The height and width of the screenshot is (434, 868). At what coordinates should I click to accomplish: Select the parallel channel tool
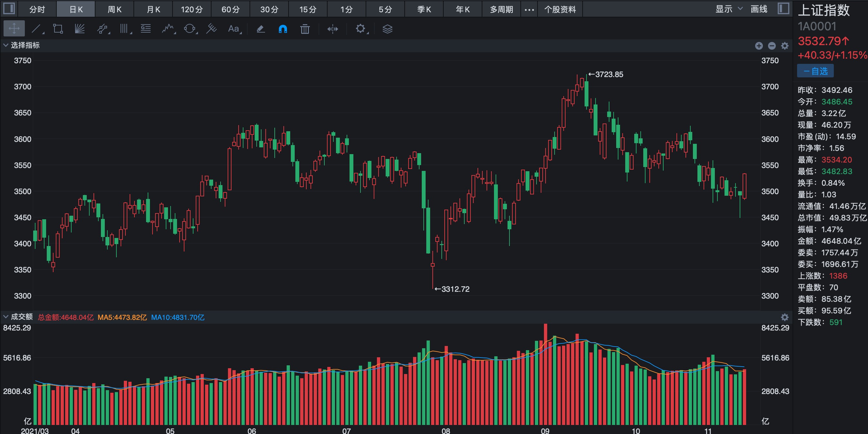pos(103,29)
